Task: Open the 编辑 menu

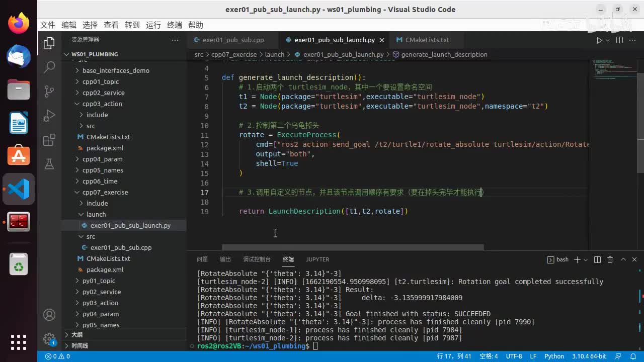Action: 69,25
